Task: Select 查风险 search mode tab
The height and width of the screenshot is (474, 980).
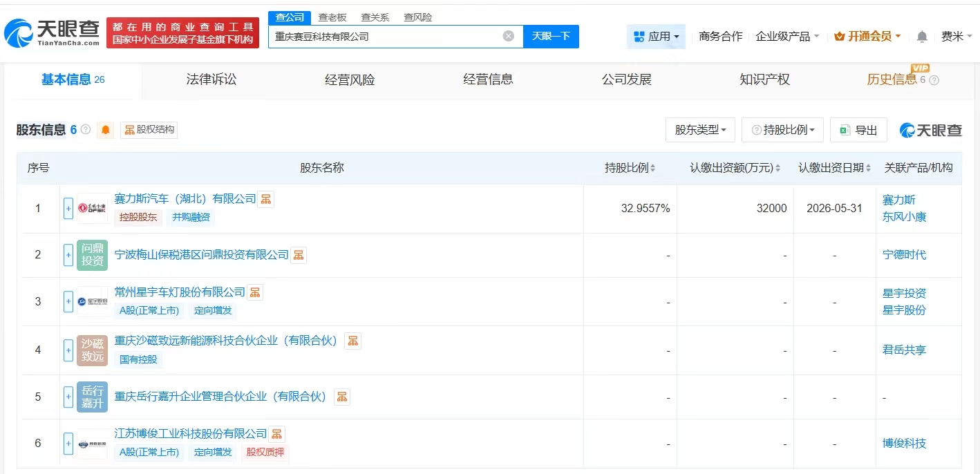Action: point(418,17)
